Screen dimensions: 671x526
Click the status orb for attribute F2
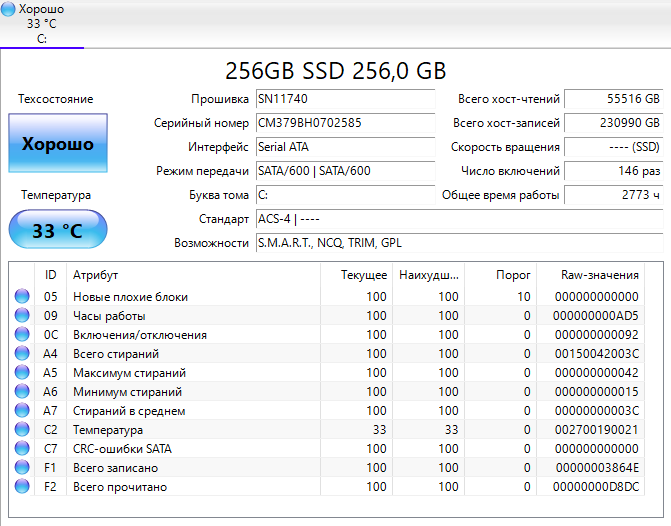coord(22,487)
